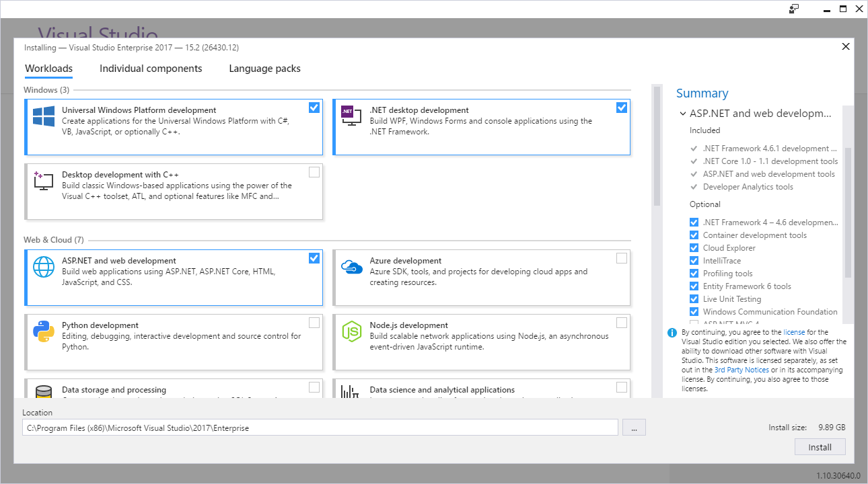The width and height of the screenshot is (868, 484).
Task: Click the ASP.NET globe icon
Action: pyautogui.click(x=44, y=267)
